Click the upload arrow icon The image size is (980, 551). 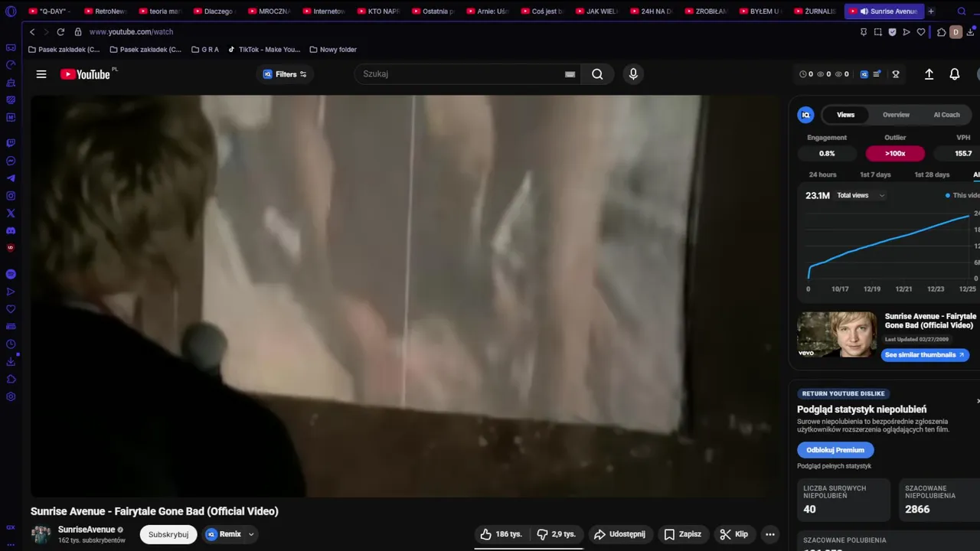pos(929,74)
